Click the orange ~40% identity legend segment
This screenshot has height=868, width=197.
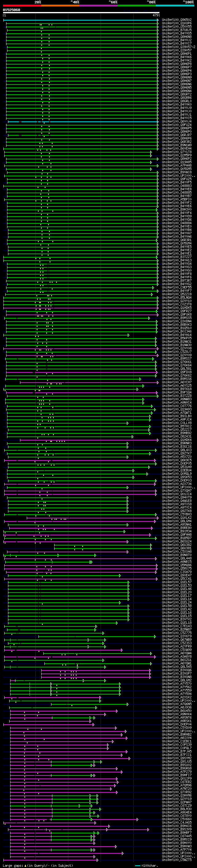60,6
